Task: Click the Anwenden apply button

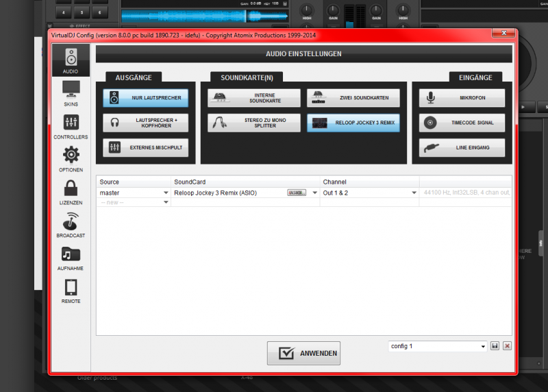Action: pyautogui.click(x=303, y=353)
